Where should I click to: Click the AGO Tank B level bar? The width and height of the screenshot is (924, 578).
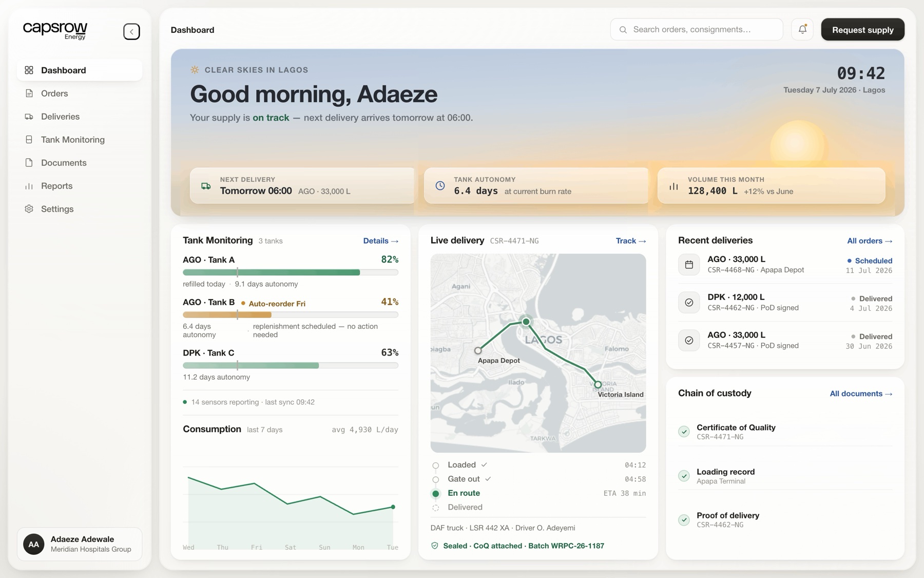click(x=291, y=314)
